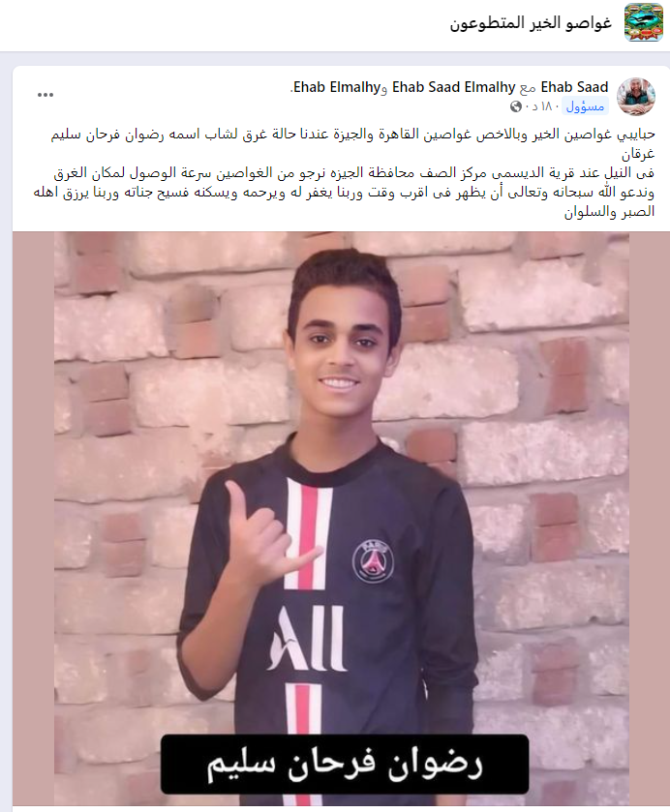Click the raised hand gesture in the photo
Image resolution: width=670 pixels, height=812 pixels.
tap(269, 538)
